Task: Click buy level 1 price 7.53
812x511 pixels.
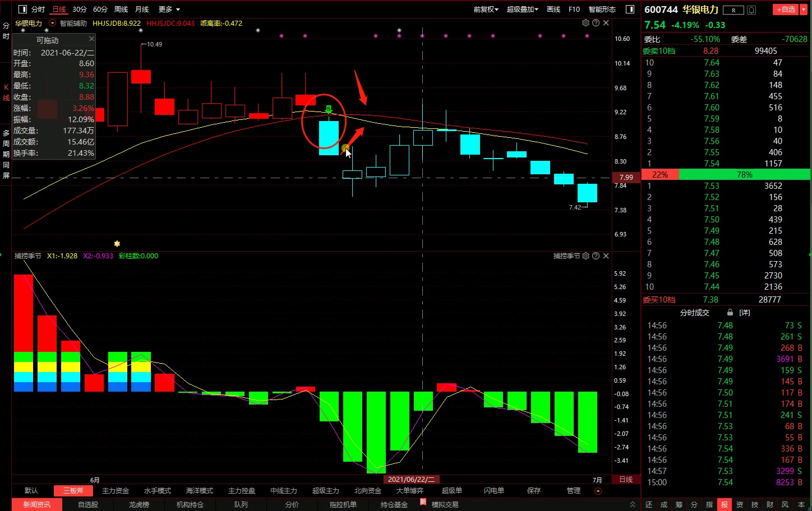Action: [712, 186]
